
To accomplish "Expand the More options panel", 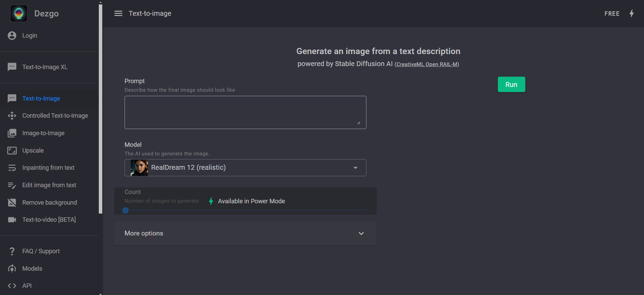I will pos(246,233).
